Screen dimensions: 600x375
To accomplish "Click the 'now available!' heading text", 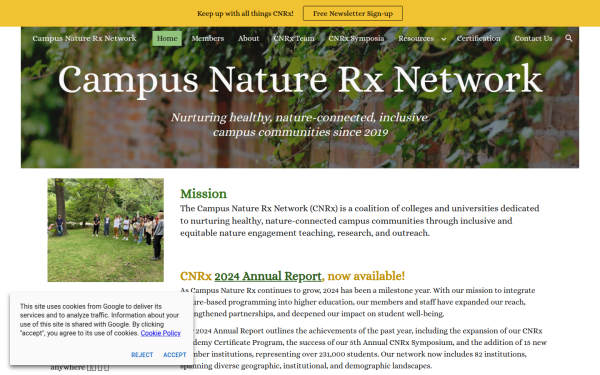I will (x=366, y=276).
